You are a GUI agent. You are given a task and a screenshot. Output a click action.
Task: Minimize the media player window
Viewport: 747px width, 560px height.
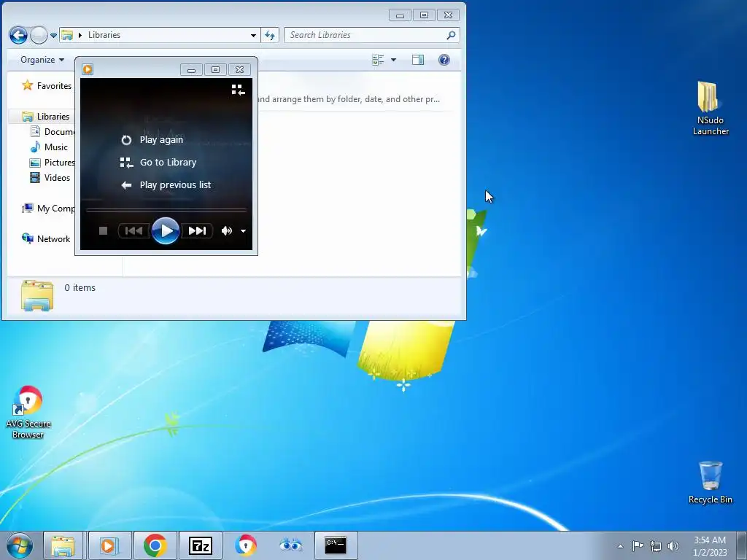point(192,70)
